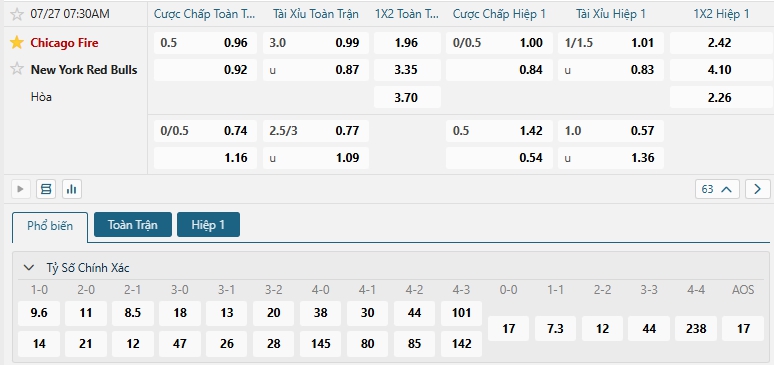Select the Phổ biến tab
The image size is (774, 365).
50,226
